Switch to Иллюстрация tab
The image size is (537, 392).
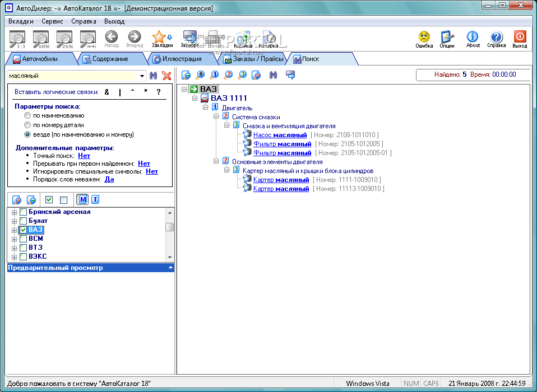(182, 59)
